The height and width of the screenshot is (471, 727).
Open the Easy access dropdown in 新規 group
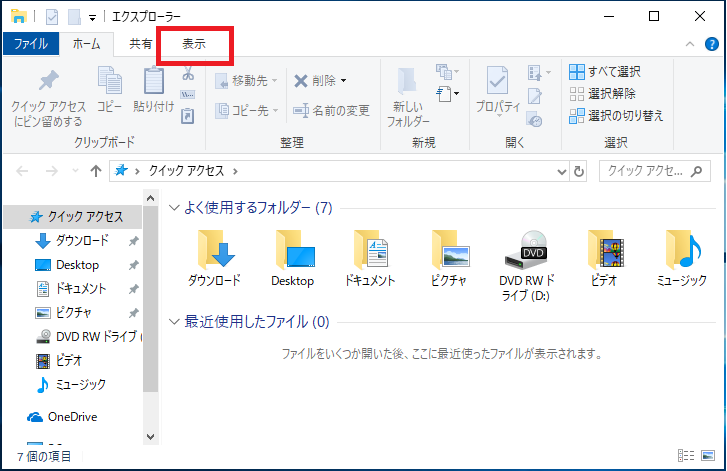point(448,94)
